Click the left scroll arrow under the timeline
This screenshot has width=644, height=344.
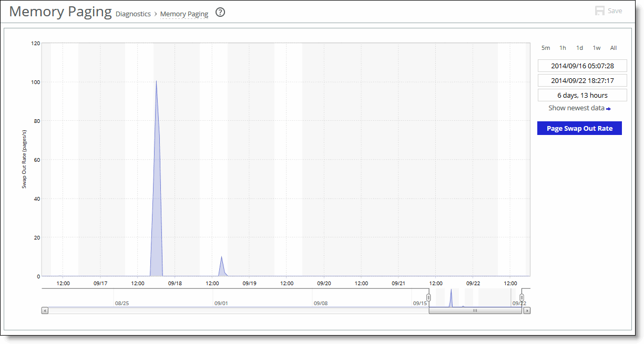point(45,310)
